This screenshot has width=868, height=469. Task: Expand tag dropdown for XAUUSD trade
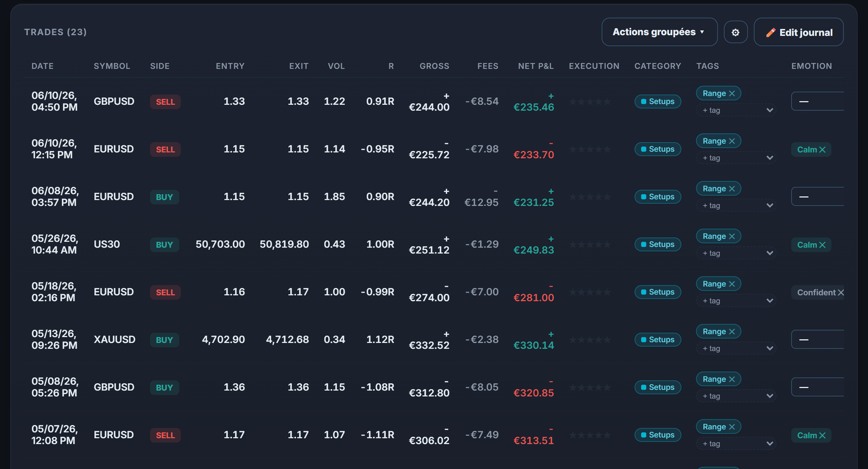[x=736, y=348]
